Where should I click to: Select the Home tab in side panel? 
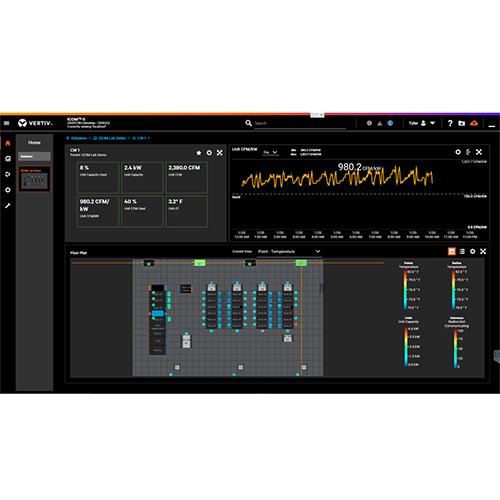34,143
